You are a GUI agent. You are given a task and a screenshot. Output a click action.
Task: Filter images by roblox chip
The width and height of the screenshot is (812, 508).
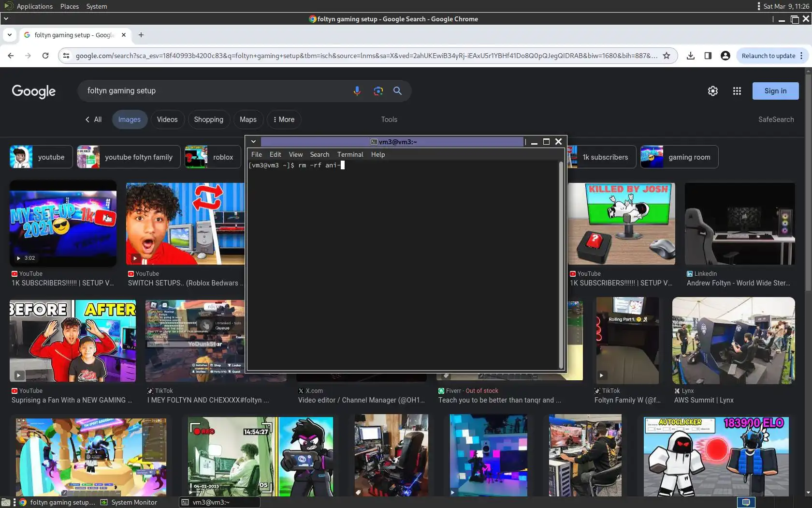tap(213, 157)
